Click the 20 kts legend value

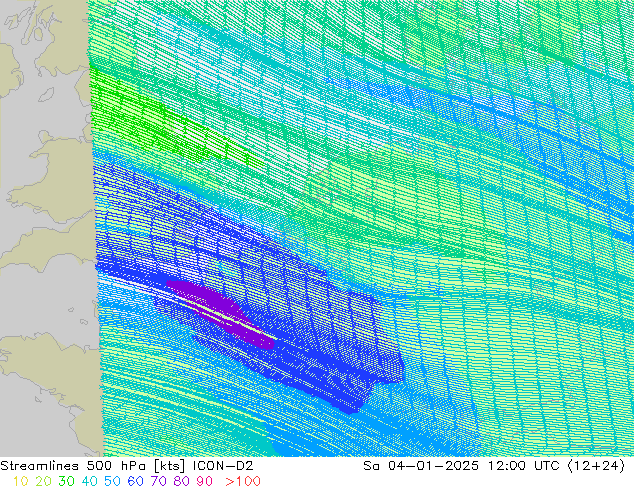point(43,481)
